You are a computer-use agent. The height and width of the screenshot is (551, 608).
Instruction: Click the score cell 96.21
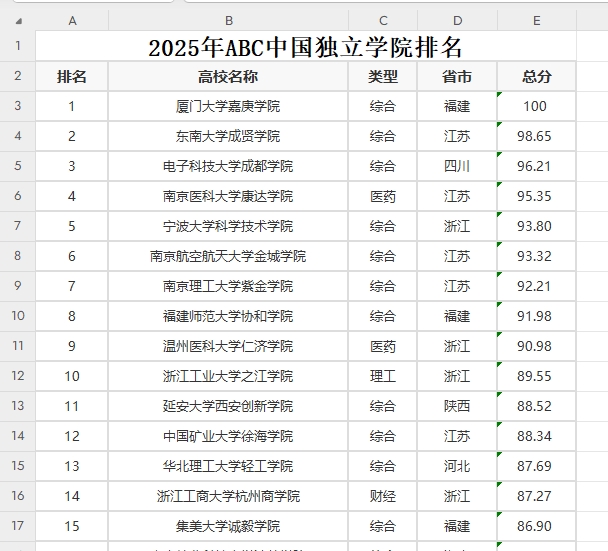(537, 166)
